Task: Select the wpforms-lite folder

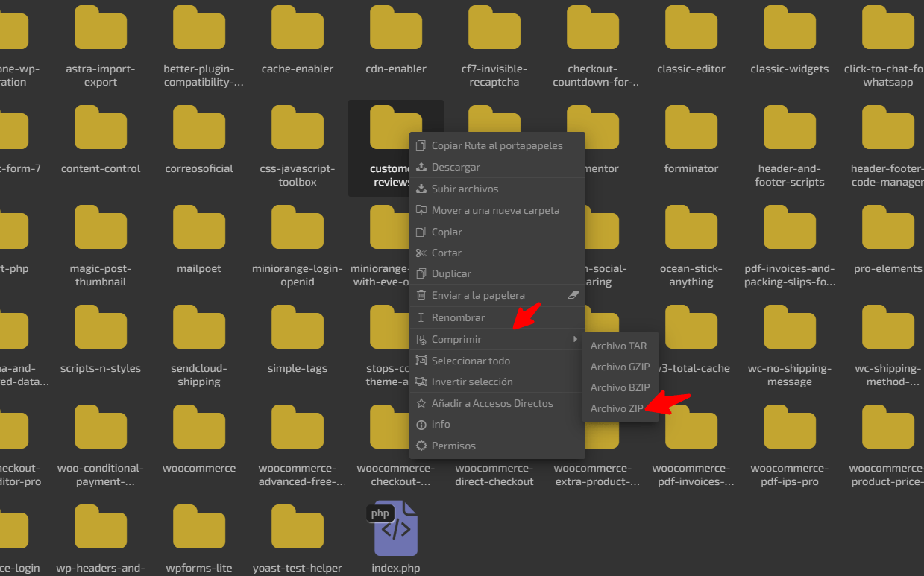Action: pos(199,538)
